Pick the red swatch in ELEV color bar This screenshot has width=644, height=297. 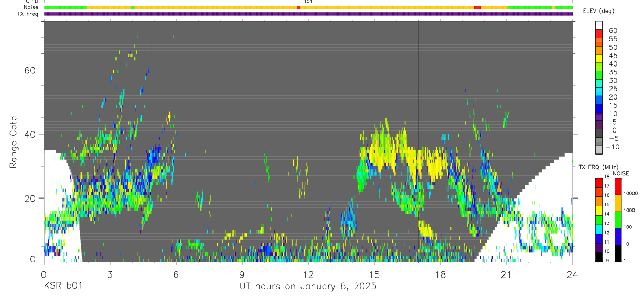(x=599, y=34)
